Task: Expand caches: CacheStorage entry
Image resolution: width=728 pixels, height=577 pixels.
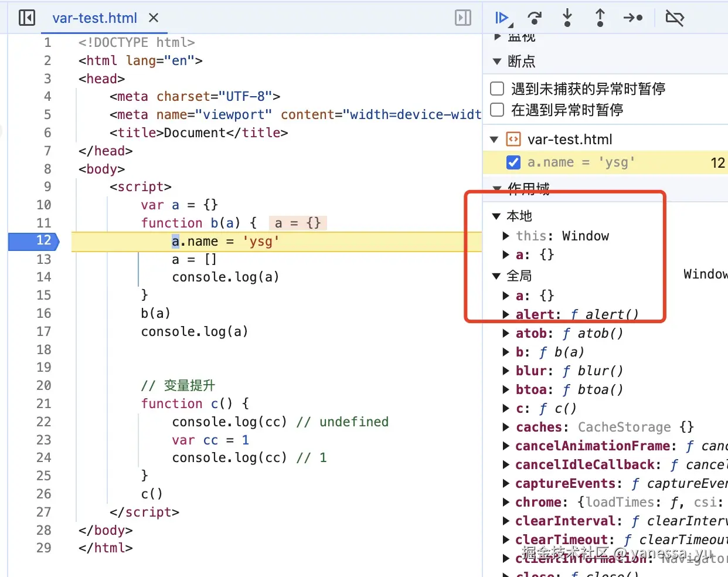Action: [506, 427]
